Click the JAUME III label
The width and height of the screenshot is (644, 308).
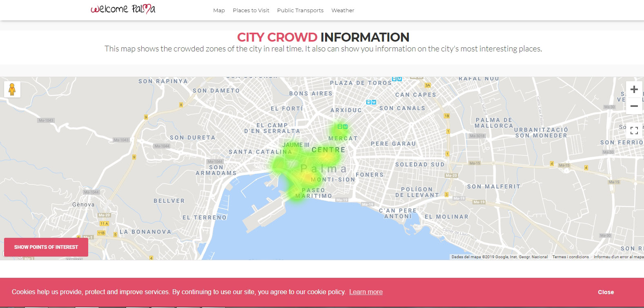[296, 145]
